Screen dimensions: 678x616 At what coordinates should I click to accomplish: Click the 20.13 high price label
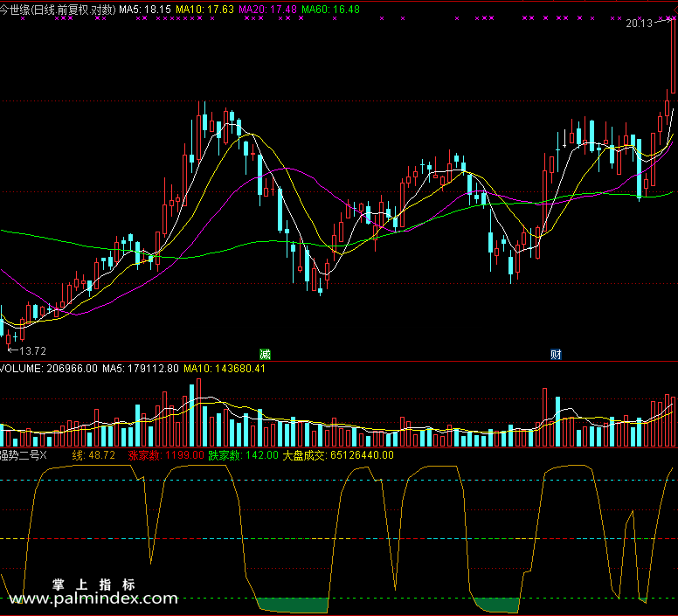639,24
